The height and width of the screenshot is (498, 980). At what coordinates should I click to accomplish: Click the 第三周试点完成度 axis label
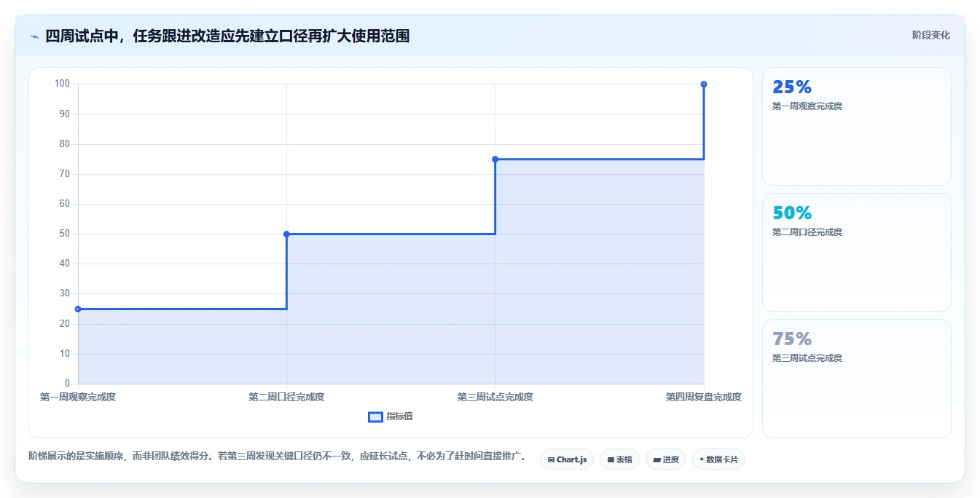tap(495, 397)
